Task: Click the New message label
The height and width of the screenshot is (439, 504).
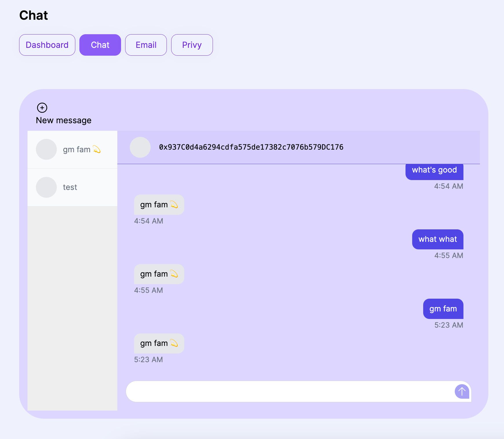Action: coord(64,120)
